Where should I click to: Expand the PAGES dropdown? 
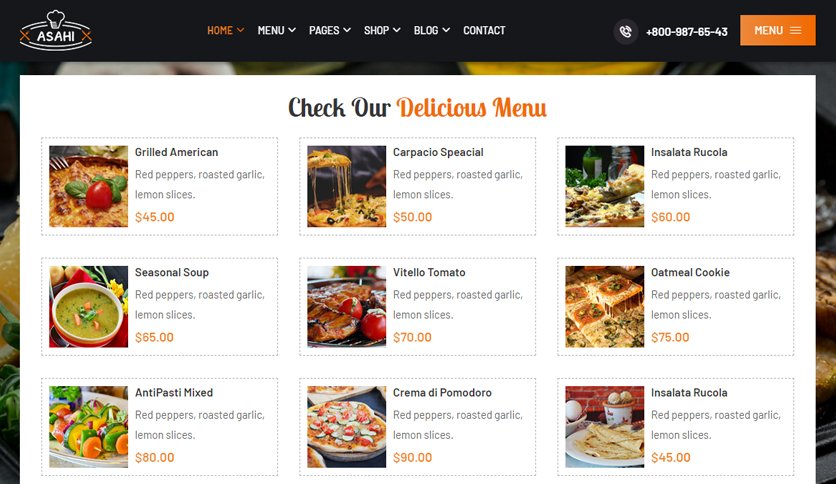click(x=329, y=30)
